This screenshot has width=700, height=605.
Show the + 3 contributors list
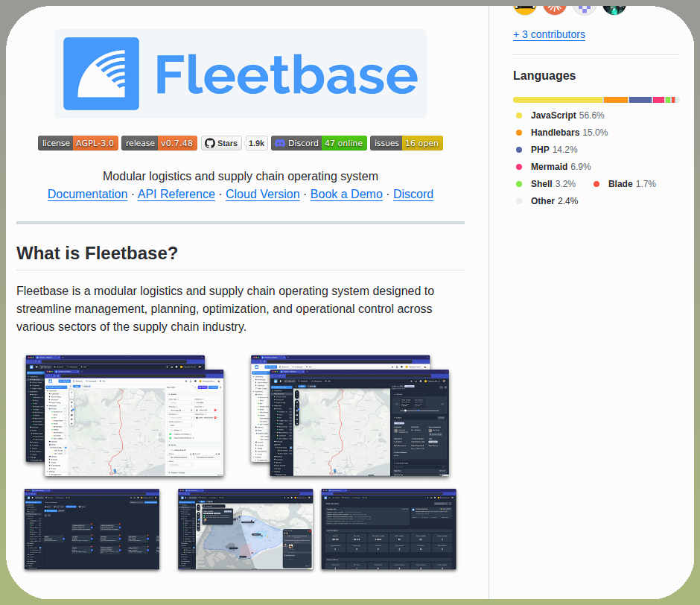[x=549, y=34]
